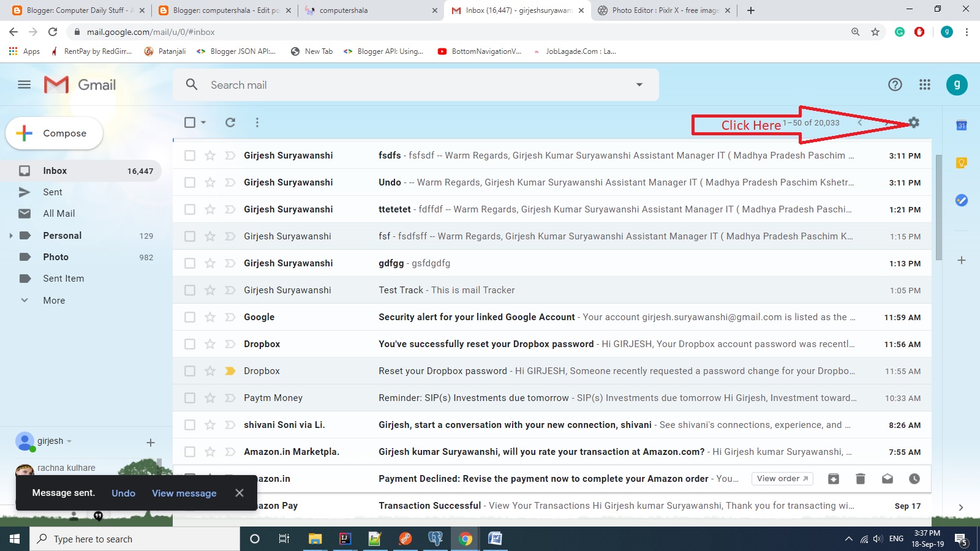Select the fsdfs email checkbox
The height and width of the screenshot is (551, 980).
(190, 156)
